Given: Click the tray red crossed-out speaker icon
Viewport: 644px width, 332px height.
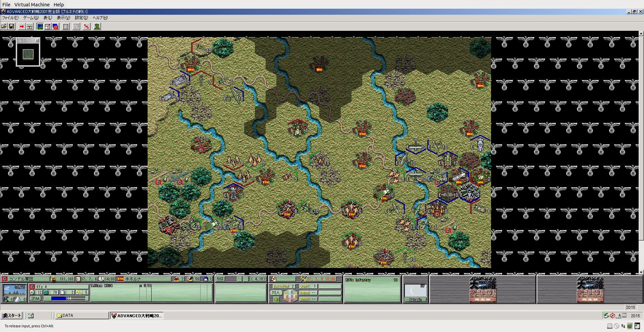Looking at the screenshot, I should (612, 316).
